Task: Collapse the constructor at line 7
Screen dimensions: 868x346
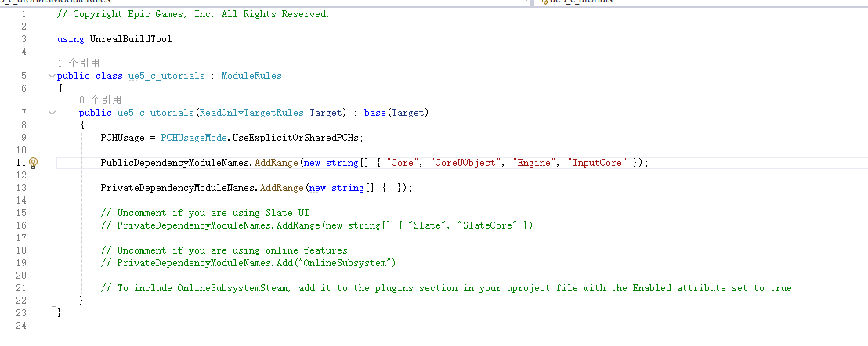Action: coord(52,113)
